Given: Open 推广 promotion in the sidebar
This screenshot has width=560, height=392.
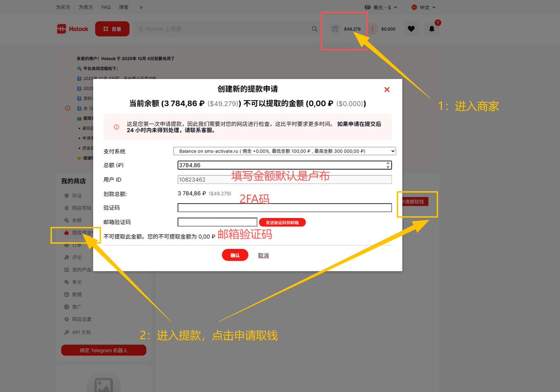Looking at the screenshot, I should [x=77, y=307].
